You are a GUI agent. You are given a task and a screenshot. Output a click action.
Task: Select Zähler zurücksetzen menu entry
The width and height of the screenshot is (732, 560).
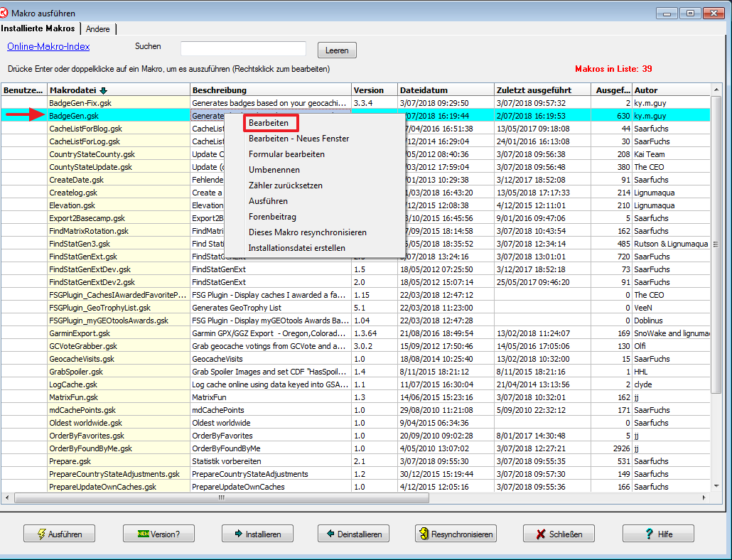click(286, 185)
